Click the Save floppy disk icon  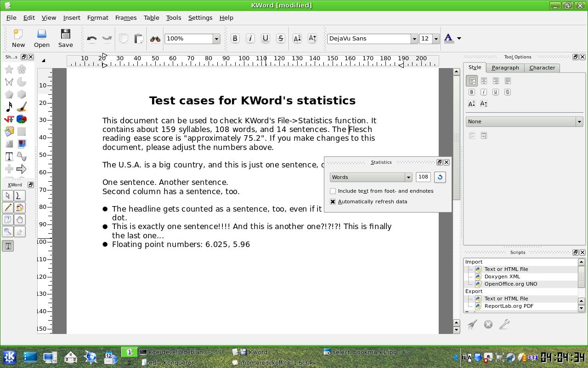pyautogui.click(x=65, y=38)
